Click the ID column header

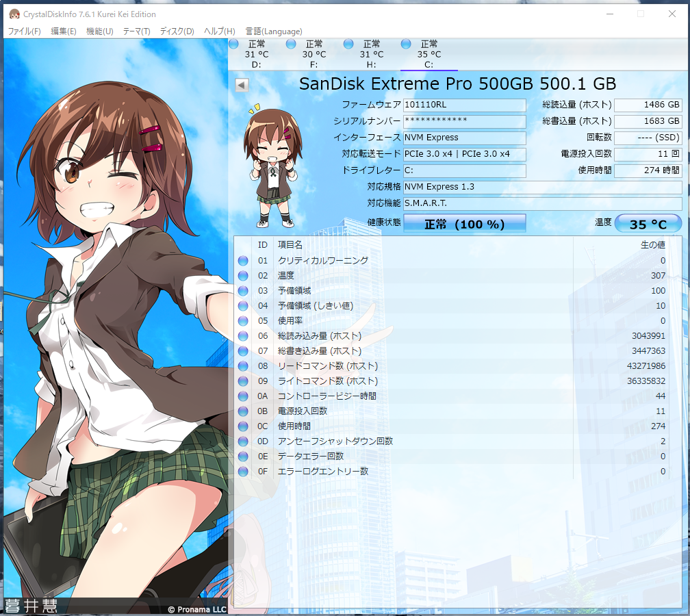(263, 244)
